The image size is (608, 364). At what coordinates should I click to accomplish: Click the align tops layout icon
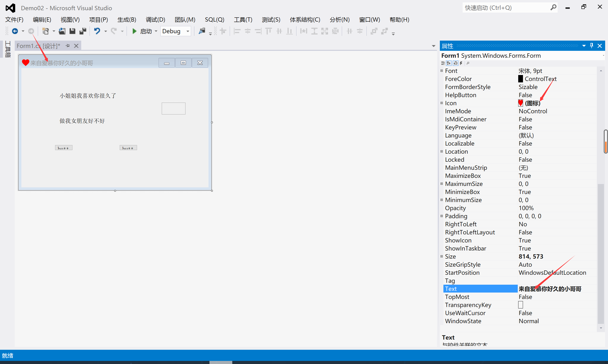pos(269,31)
